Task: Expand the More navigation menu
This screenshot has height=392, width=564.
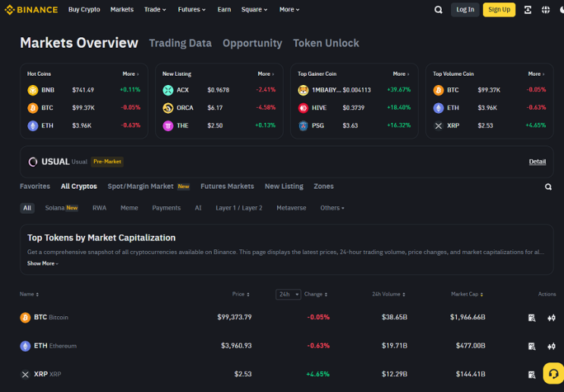Action: click(x=289, y=10)
